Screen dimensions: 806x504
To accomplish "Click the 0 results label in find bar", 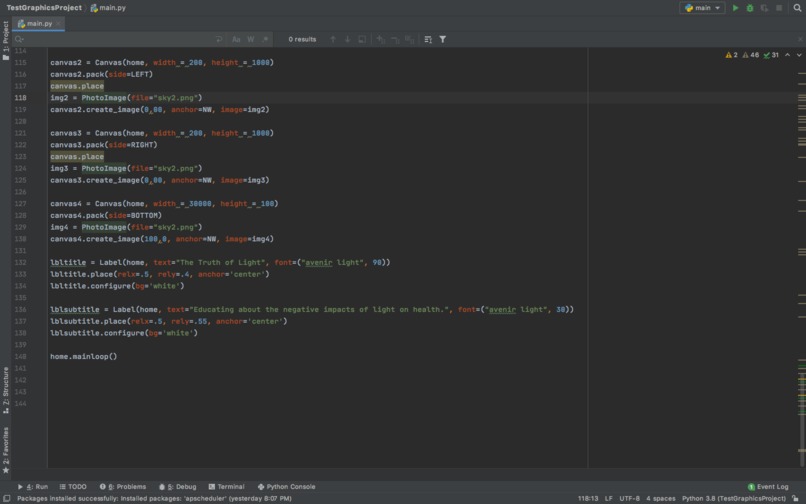I will (302, 39).
